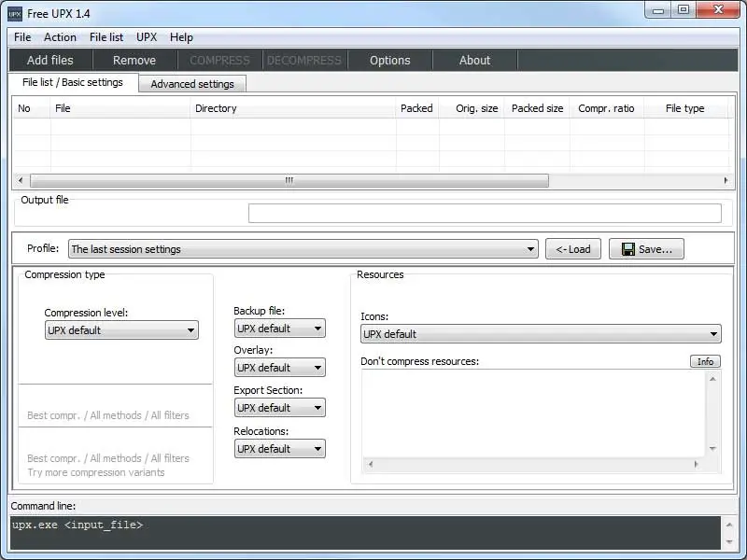This screenshot has width=747, height=560.
Task: Open the UPX menu
Action: (147, 37)
